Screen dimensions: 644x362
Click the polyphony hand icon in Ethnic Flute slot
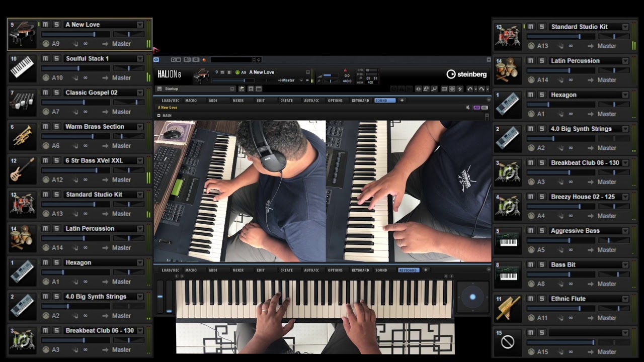561,318
